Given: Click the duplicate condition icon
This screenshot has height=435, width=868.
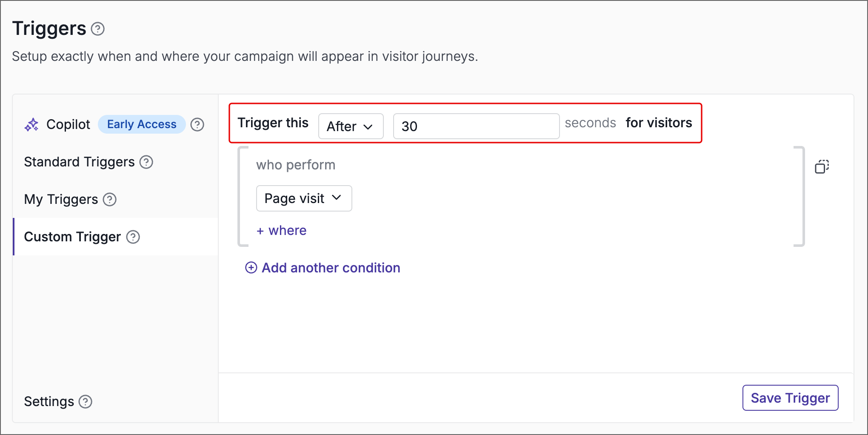Looking at the screenshot, I should pyautogui.click(x=822, y=166).
